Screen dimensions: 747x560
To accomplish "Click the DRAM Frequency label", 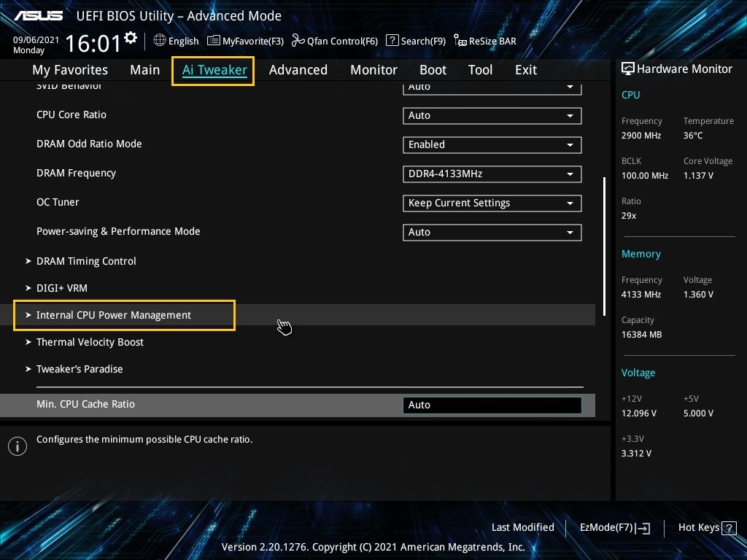I will 76,174.
